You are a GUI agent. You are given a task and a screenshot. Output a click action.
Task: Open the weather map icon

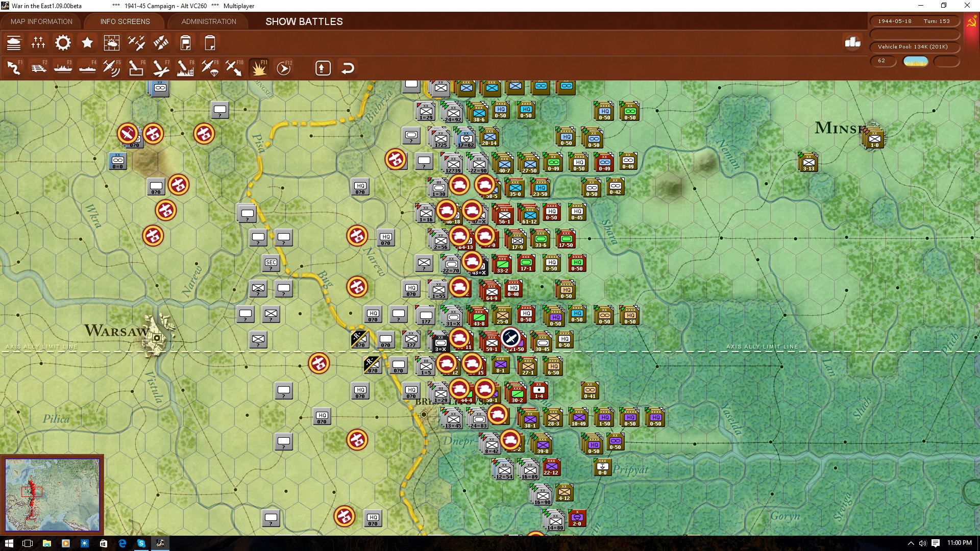coord(112,43)
